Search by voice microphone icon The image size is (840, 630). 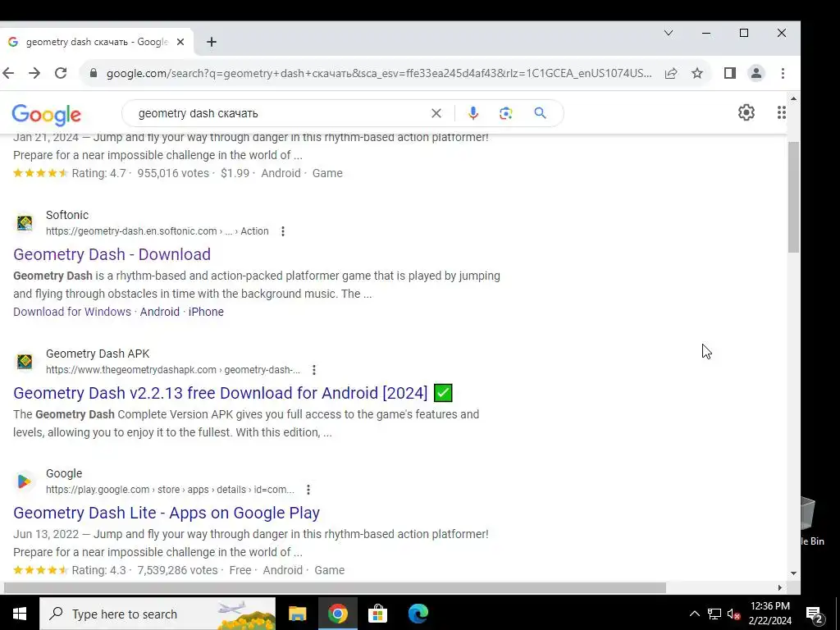(x=473, y=113)
